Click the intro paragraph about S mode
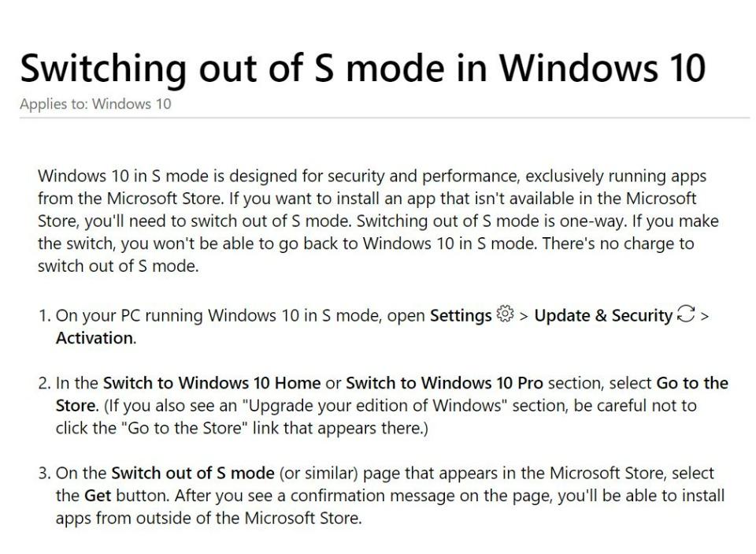 [x=378, y=221]
